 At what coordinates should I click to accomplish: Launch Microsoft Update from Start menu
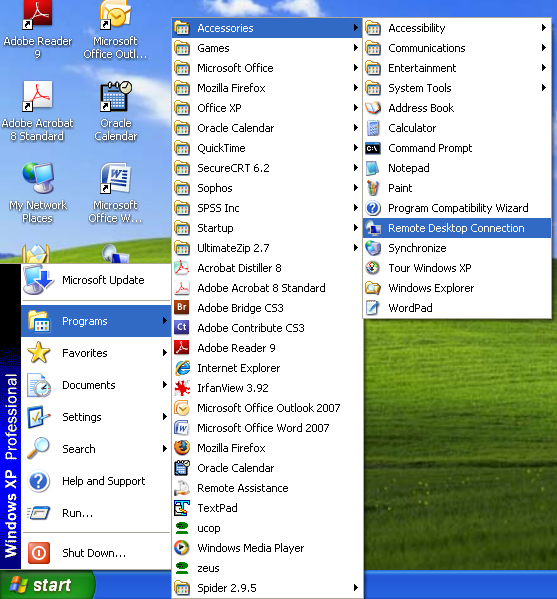[x=96, y=280]
